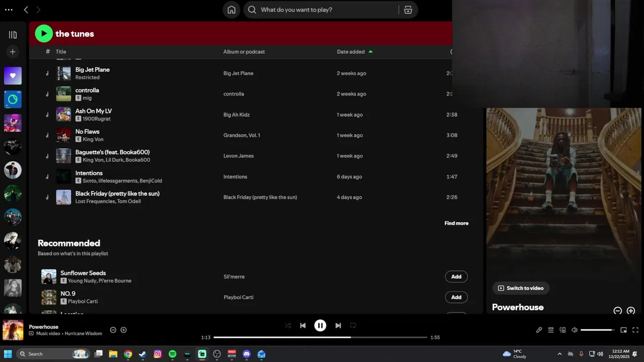The width and height of the screenshot is (644, 362).
Task: Play "the tunes" playlist with green button
Action: (44, 34)
